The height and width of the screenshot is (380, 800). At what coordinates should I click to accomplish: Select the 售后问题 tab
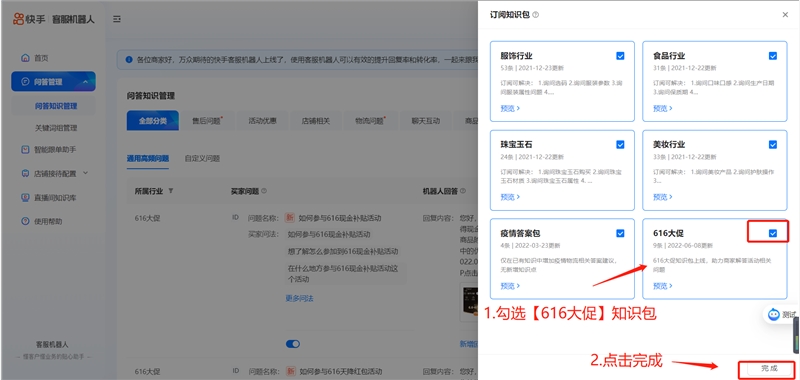click(207, 121)
